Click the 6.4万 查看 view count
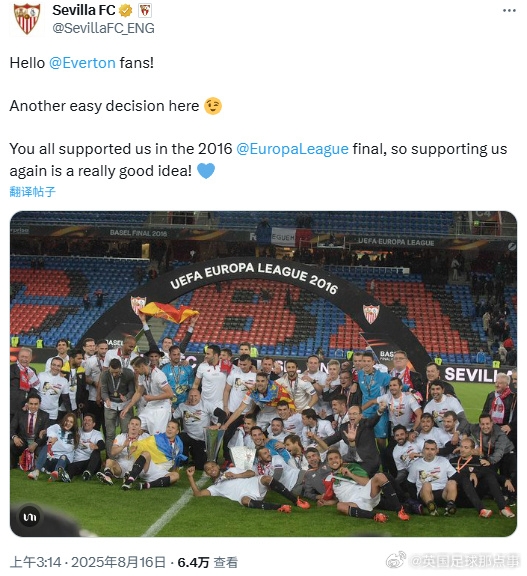 207,562
